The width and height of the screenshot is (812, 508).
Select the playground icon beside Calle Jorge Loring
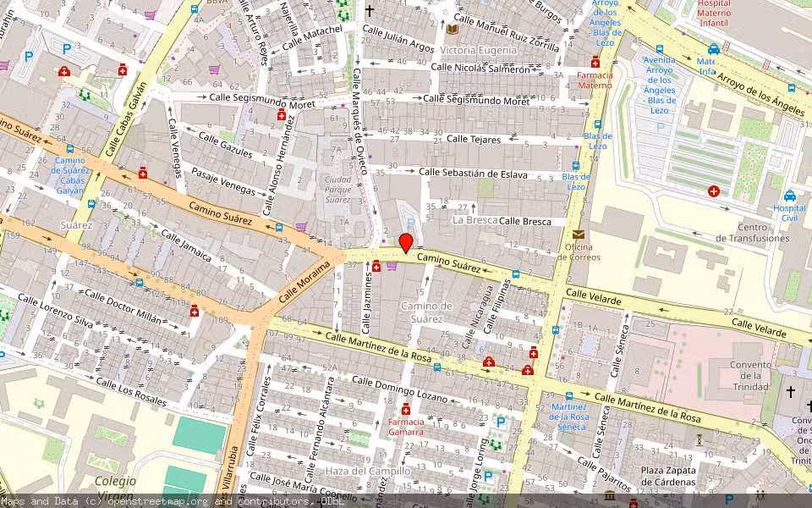click(496, 444)
